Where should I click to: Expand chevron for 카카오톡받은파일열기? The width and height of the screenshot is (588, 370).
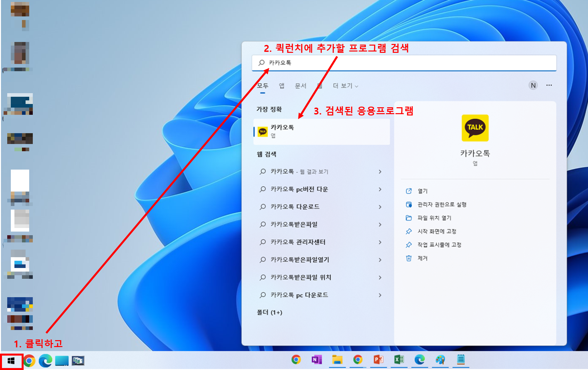point(380,260)
